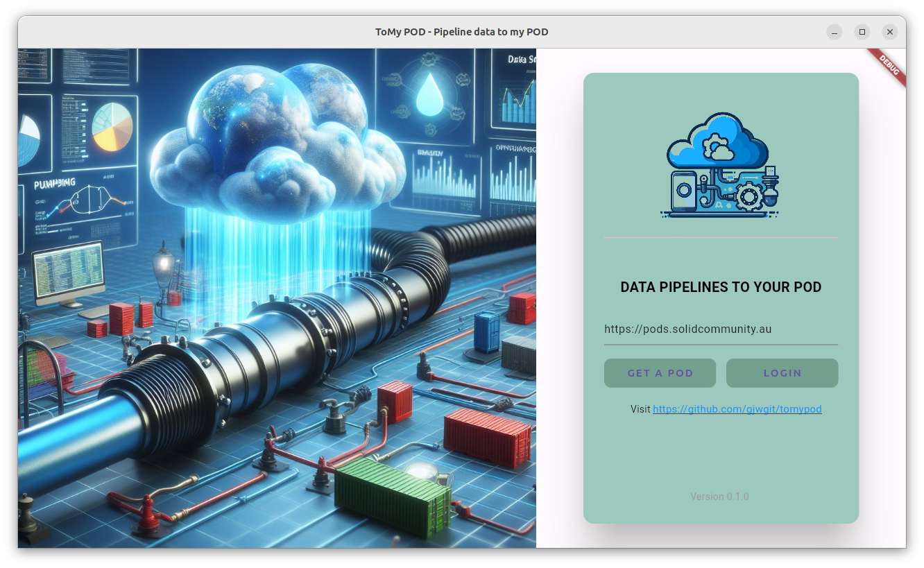Minimize the ToMy POD window
924x568 pixels.
pyautogui.click(x=835, y=32)
